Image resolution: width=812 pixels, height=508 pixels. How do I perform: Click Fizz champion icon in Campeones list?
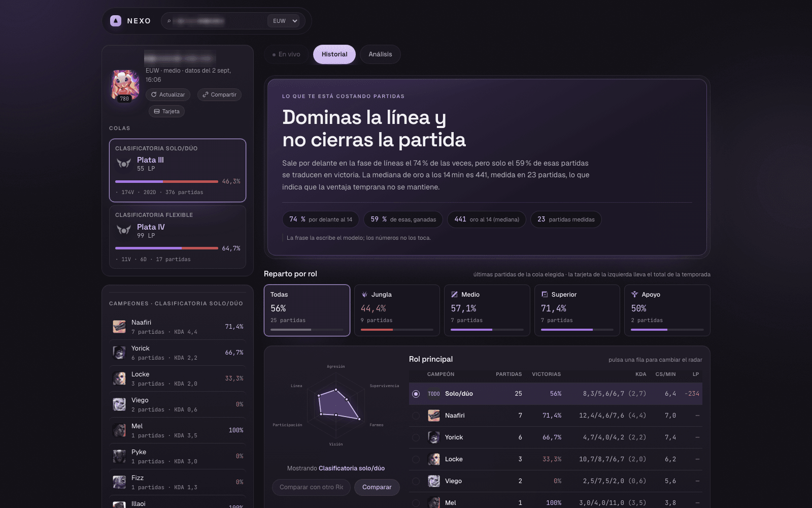(119, 482)
